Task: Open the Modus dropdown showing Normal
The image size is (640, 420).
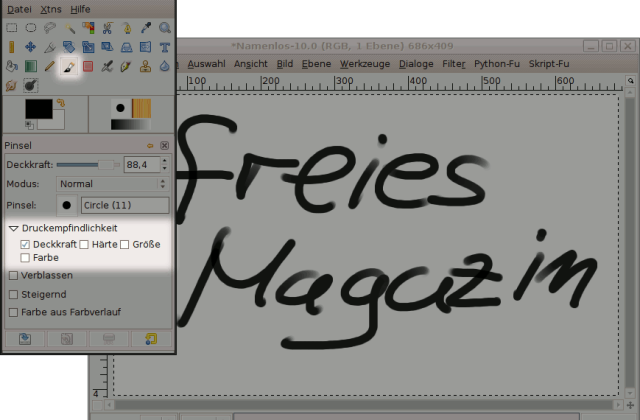Action: pyautogui.click(x=112, y=184)
